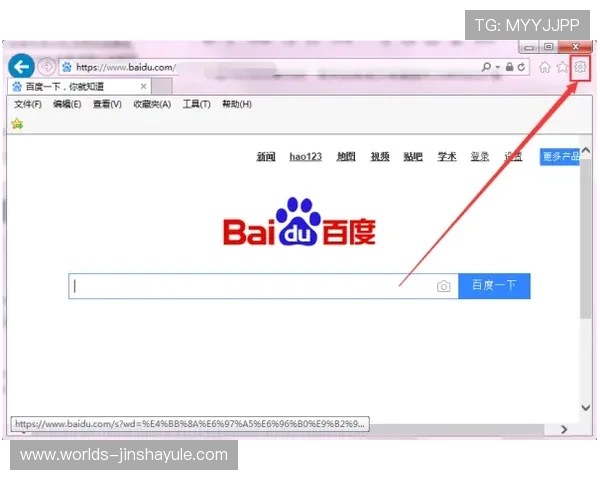Open the 帮助(H) menu
This screenshot has height=480, width=600.
coord(237,104)
